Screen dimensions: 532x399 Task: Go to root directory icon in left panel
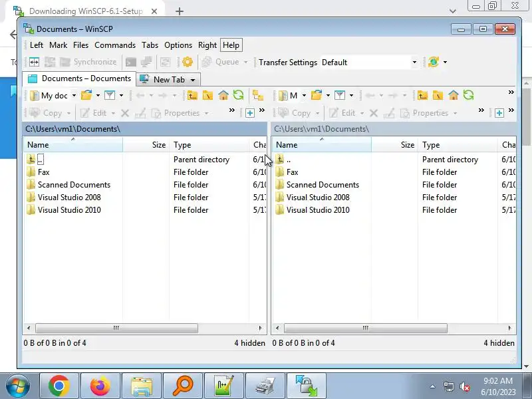coord(207,95)
